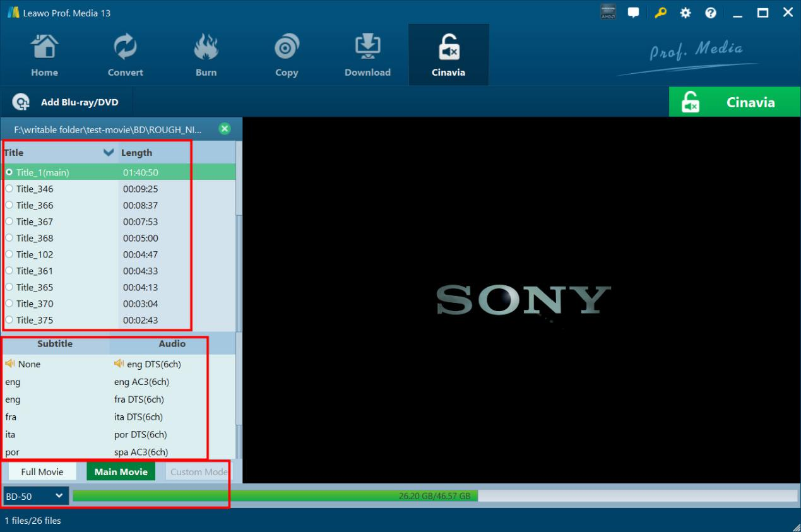The image size is (801, 532).
Task: Select the Title_368 radio button
Action: tap(9, 238)
